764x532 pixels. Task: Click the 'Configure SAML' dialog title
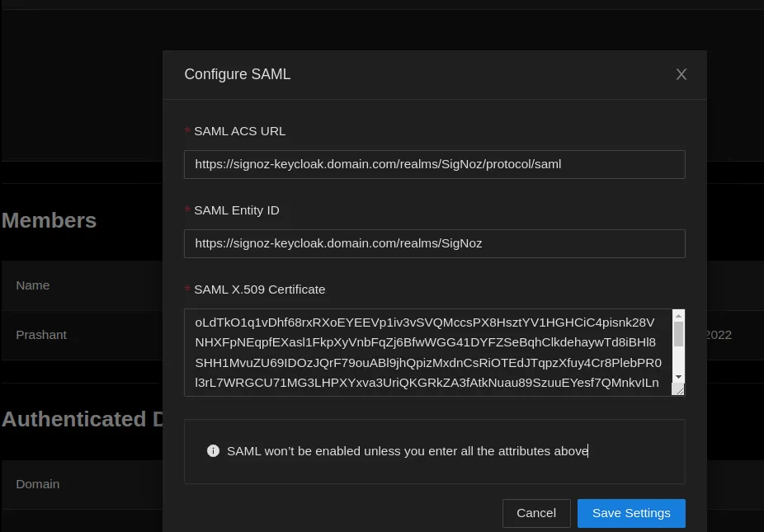[238, 74]
